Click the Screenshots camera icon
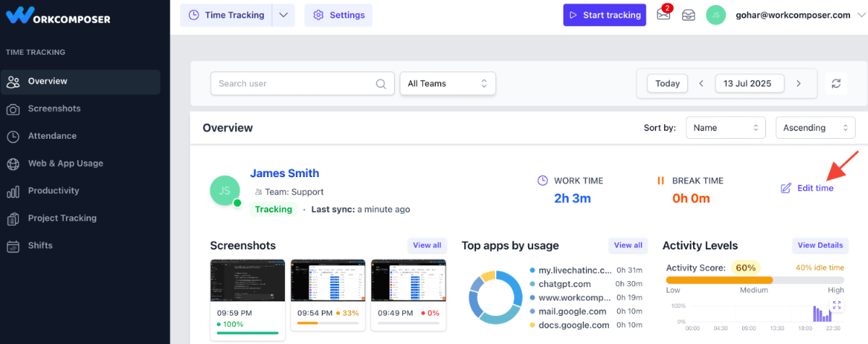 tap(13, 109)
